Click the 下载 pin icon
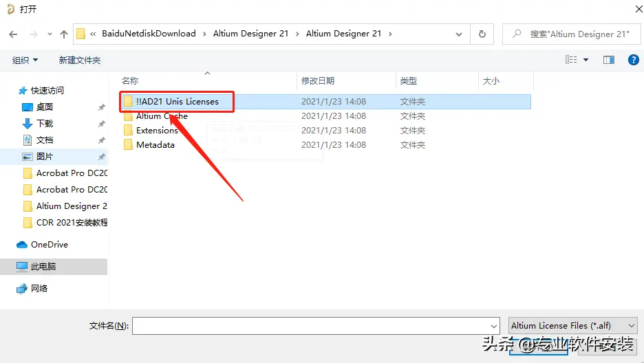The height and width of the screenshot is (363, 644). (x=101, y=124)
